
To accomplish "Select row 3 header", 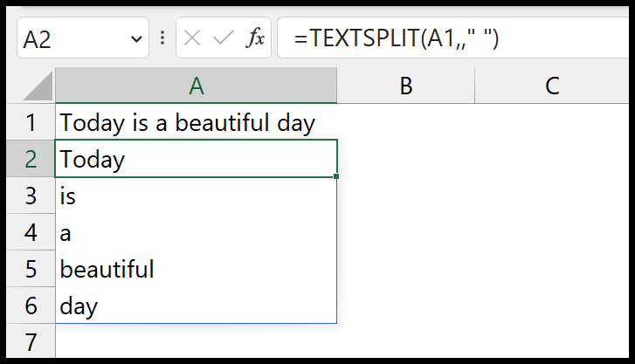I will tap(31, 196).
